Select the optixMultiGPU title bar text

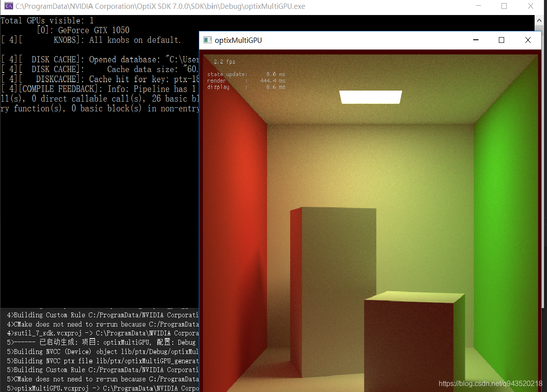point(239,40)
